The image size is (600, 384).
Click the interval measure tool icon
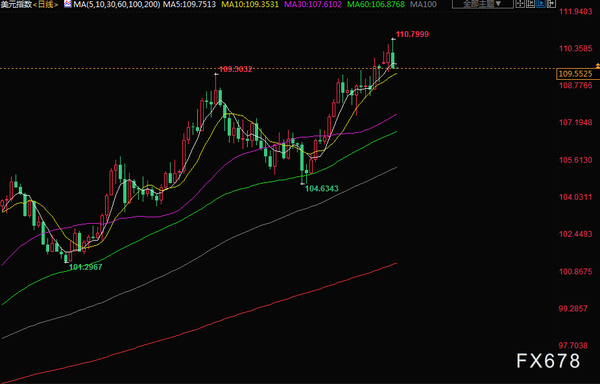click(531, 4)
